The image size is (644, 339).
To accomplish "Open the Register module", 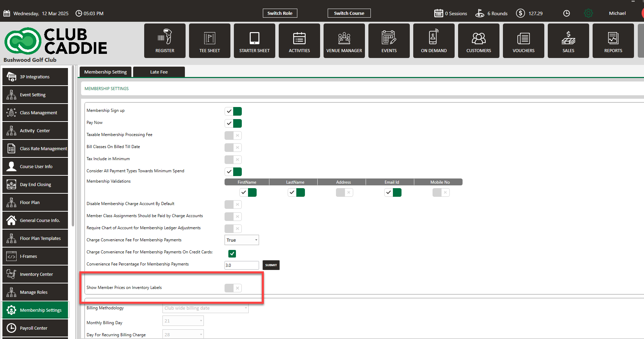I will point(165,41).
